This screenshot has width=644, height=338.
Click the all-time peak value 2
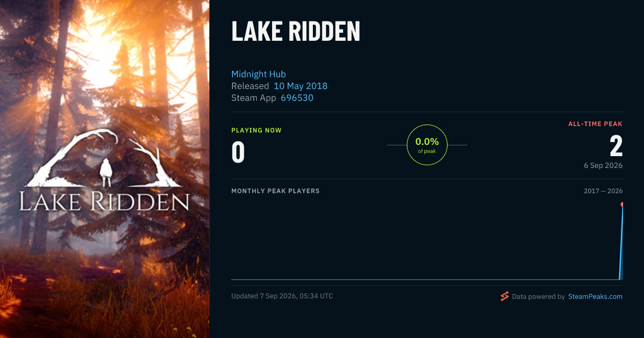(x=616, y=146)
